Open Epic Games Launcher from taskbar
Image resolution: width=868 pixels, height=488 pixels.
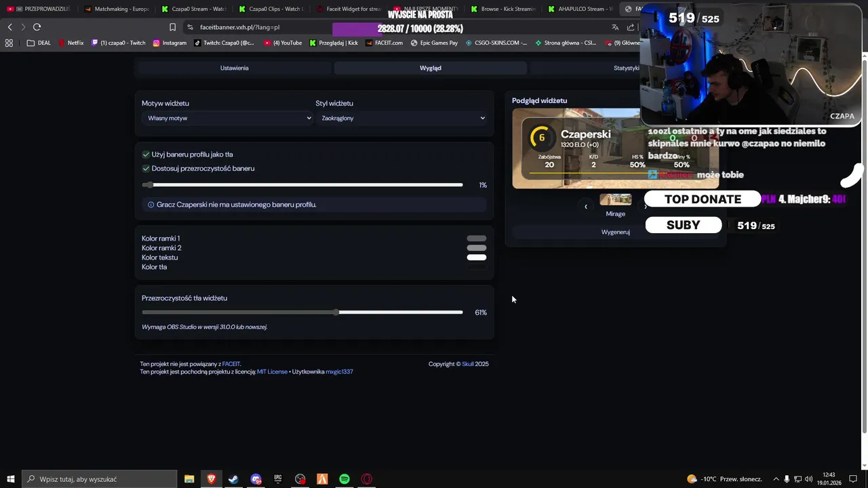[x=278, y=479]
